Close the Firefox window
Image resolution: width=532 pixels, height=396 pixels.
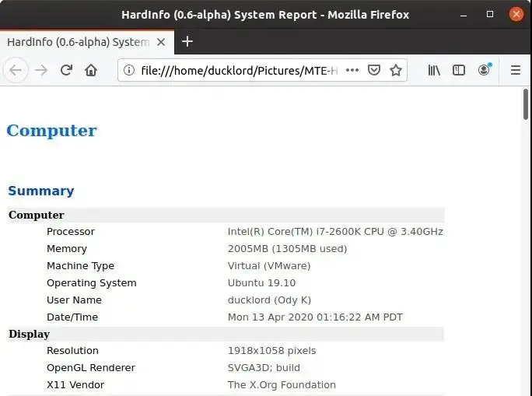point(516,14)
